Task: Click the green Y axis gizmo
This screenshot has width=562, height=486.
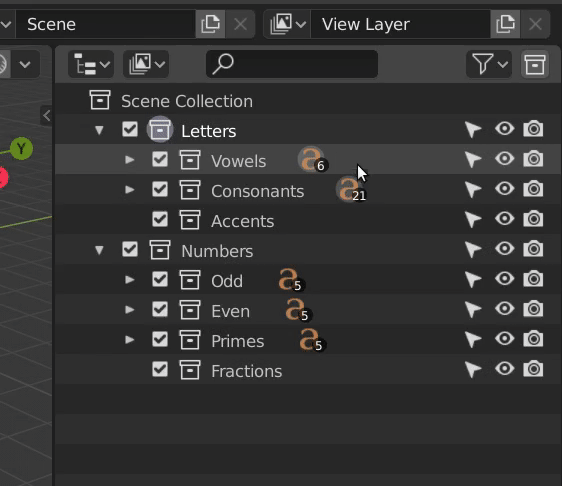Action: 21,148
